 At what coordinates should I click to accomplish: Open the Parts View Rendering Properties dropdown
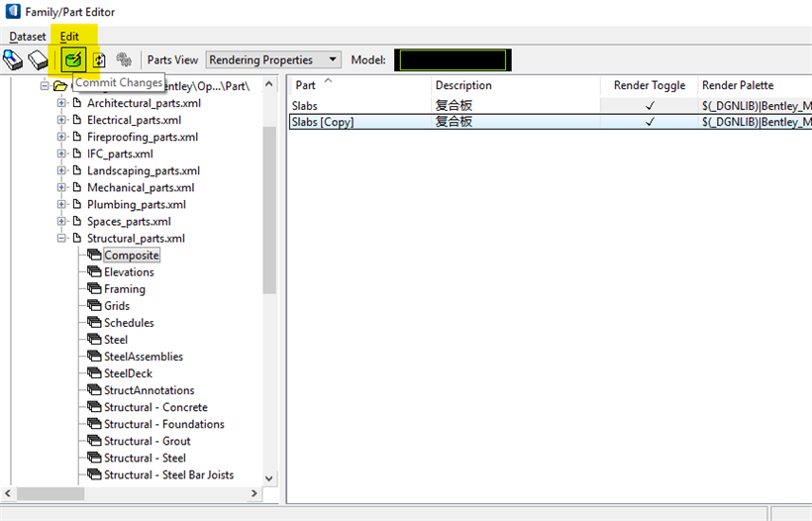tap(273, 60)
